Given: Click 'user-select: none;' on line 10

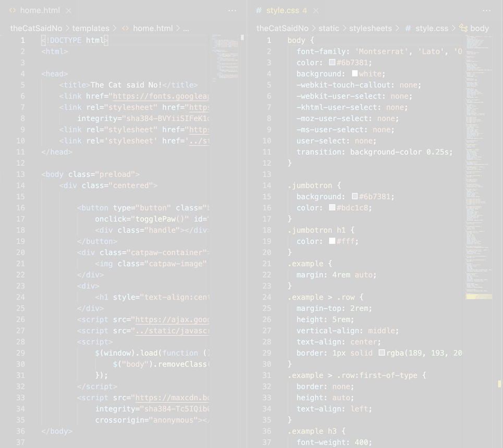Looking at the screenshot, I should (336, 141).
